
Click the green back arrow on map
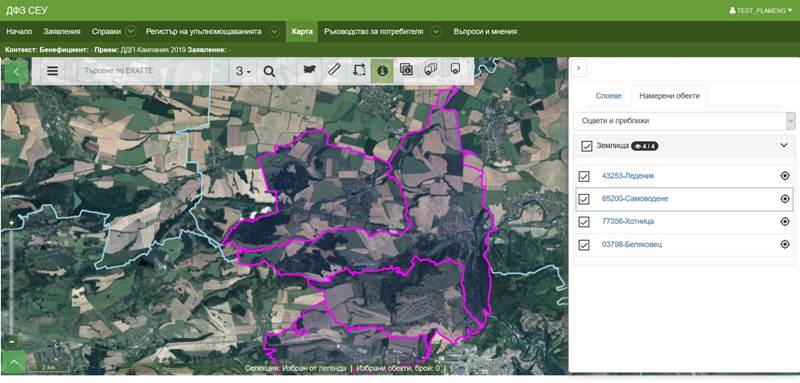point(16,71)
